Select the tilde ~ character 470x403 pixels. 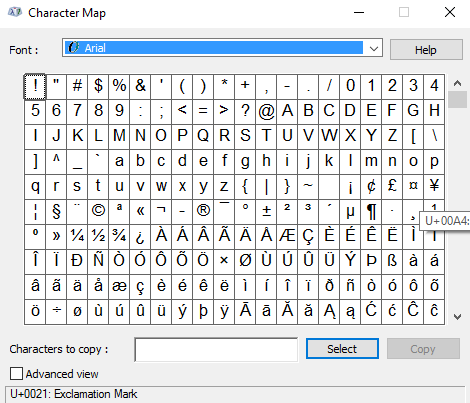coord(308,187)
